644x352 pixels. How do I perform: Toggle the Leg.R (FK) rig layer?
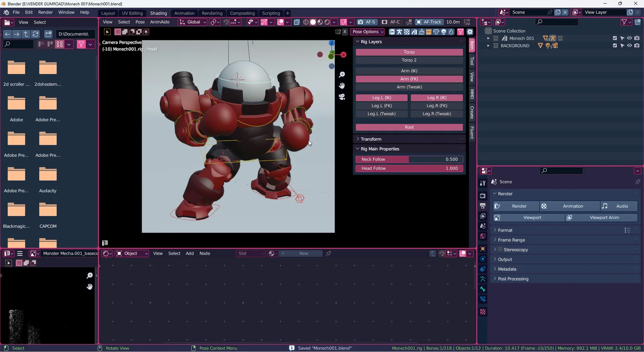coord(437,106)
